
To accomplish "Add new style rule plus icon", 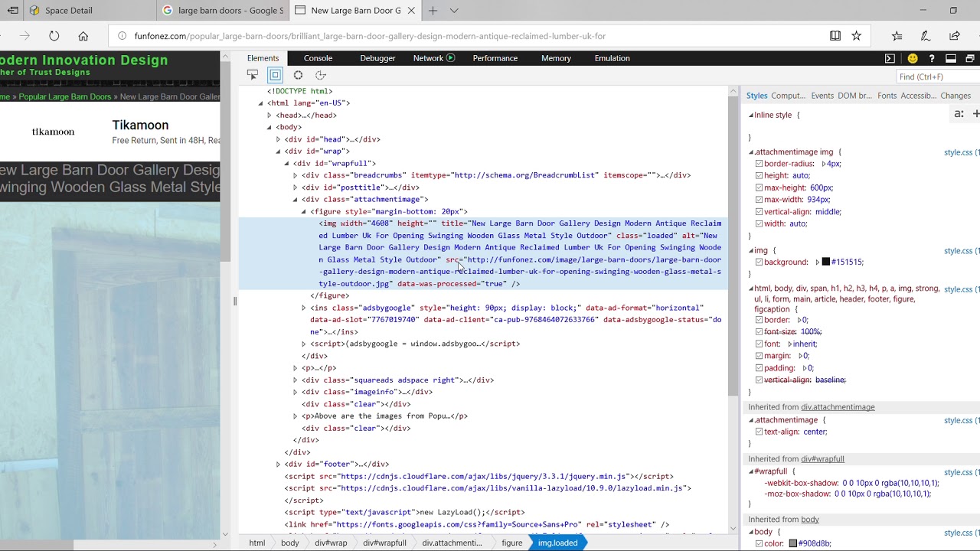I will (975, 114).
